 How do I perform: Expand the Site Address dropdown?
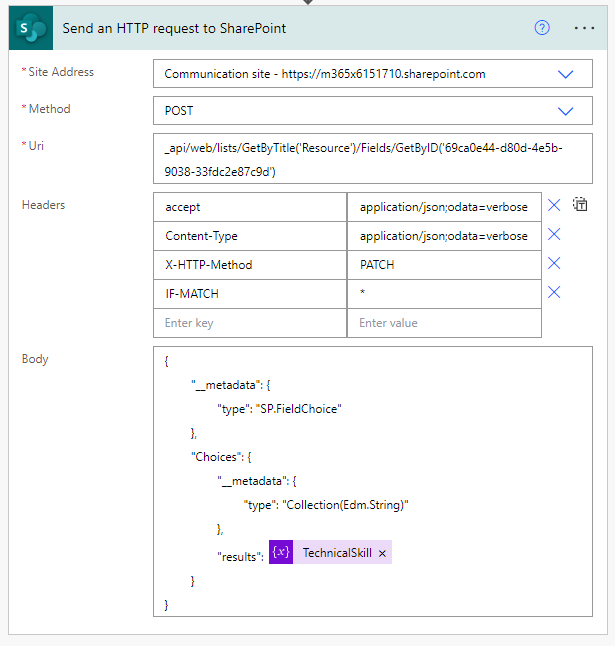click(565, 74)
